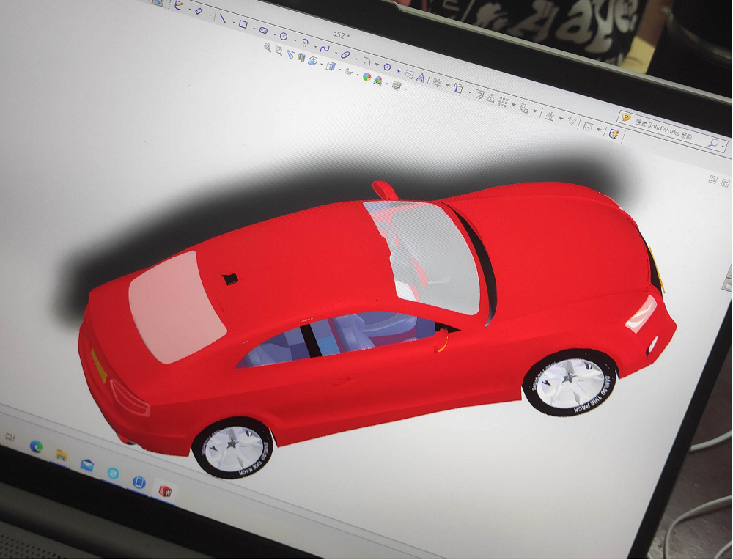Viewport: 733px width, 560px height.
Task: Click the SolidWorks icon on the taskbar
Action: click(165, 491)
